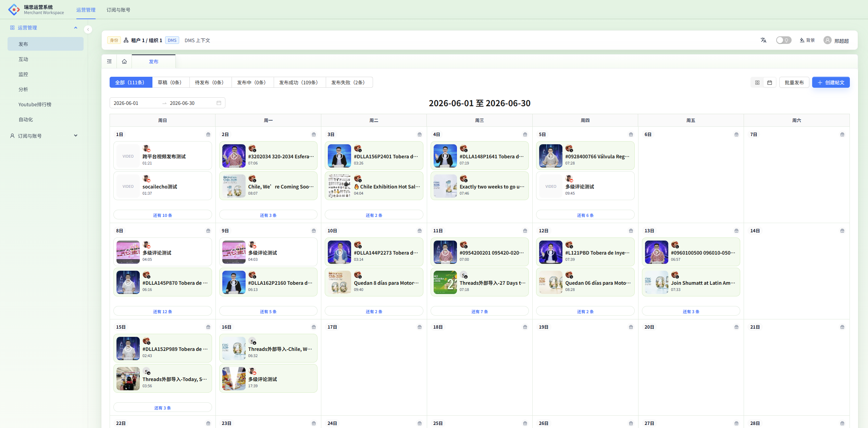The image size is (868, 428).
Task: Click the robot icon on 7日
Action: pyautogui.click(x=842, y=135)
